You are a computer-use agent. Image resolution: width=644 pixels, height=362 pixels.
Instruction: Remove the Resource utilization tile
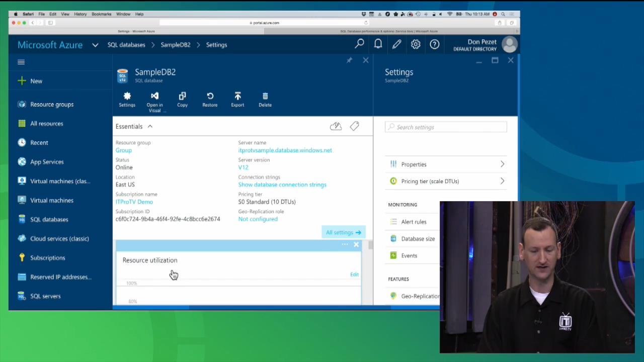point(356,245)
